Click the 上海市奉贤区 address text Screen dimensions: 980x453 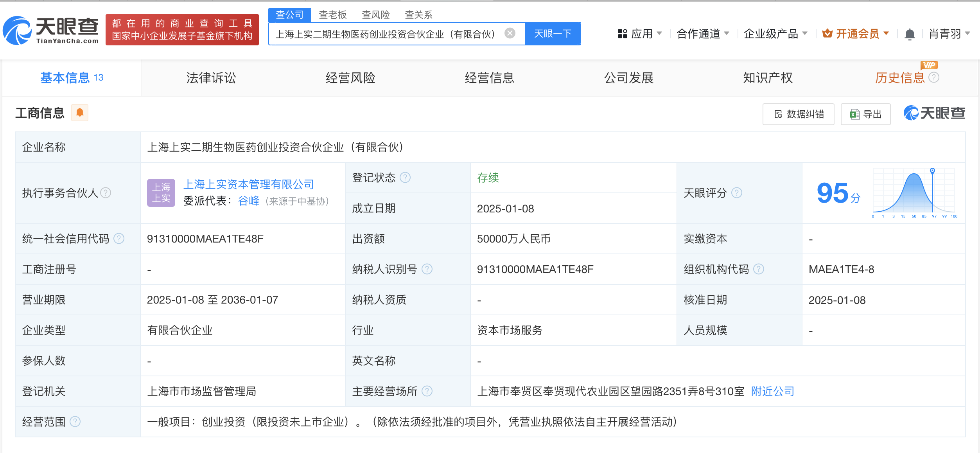(x=611, y=392)
